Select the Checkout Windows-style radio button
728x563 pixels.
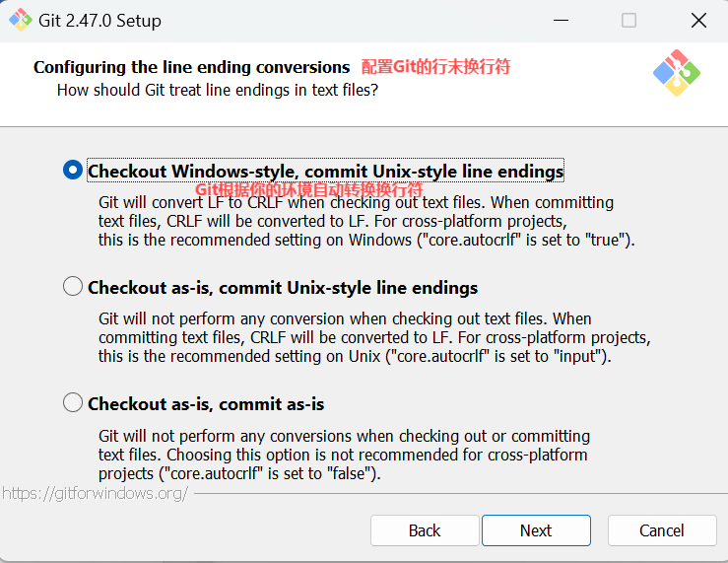click(x=73, y=170)
